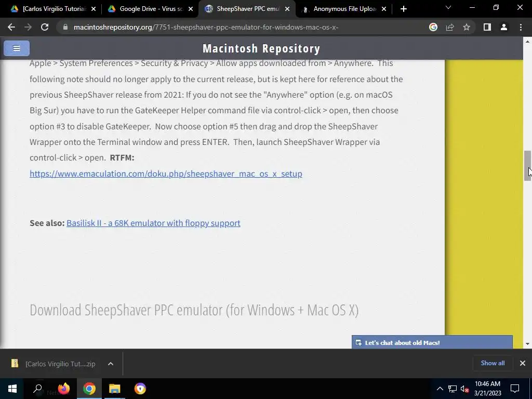Open the Windows notification center
The width and height of the screenshot is (532, 399).
515,389
